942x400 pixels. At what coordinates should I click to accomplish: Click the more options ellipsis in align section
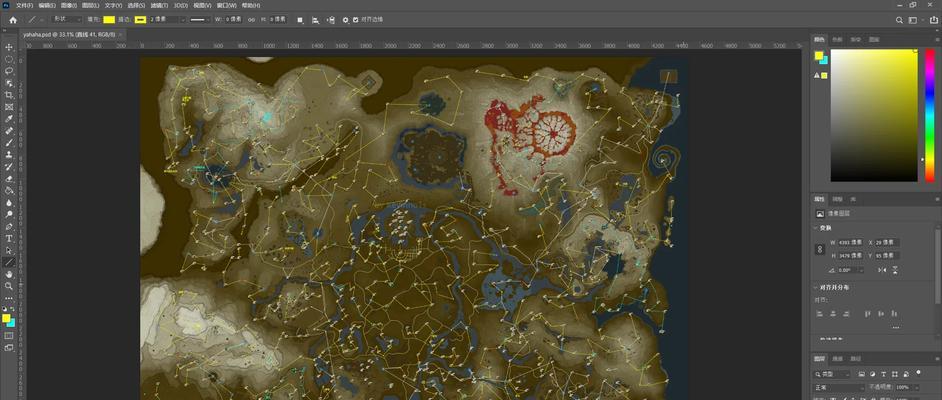click(896, 327)
